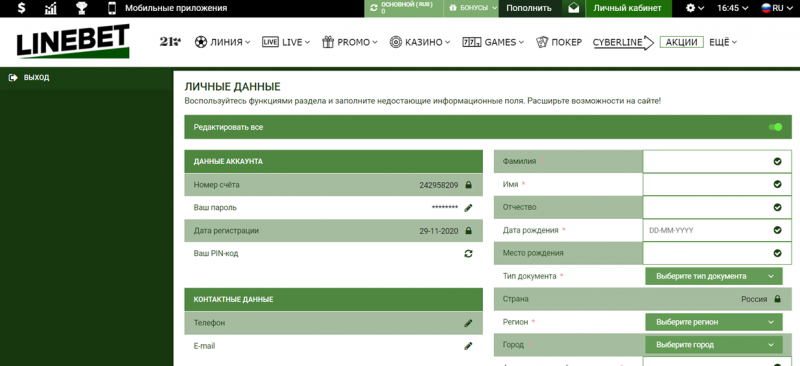Open the settings gear dropdown
The height and width of the screenshot is (366, 800).
tap(695, 8)
